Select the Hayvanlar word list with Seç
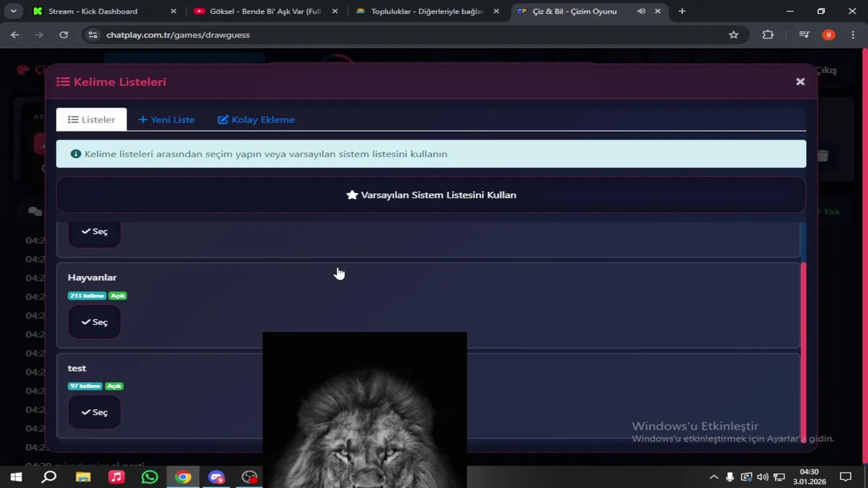 [x=94, y=322]
